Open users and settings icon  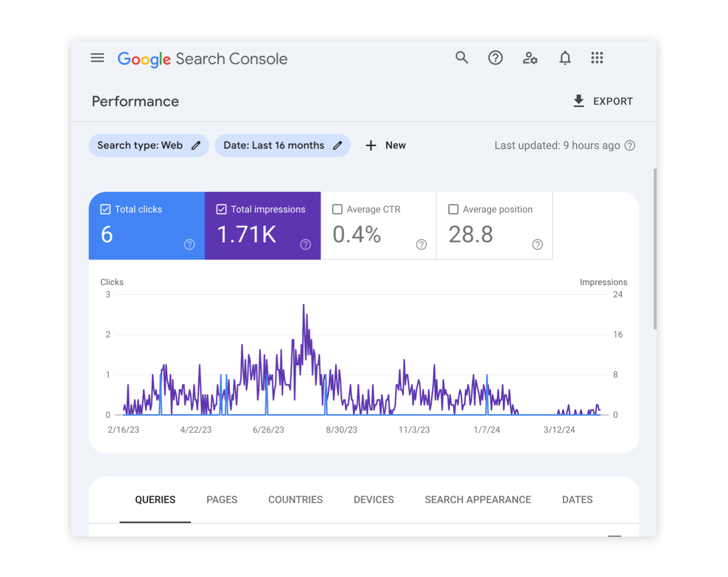click(x=530, y=58)
